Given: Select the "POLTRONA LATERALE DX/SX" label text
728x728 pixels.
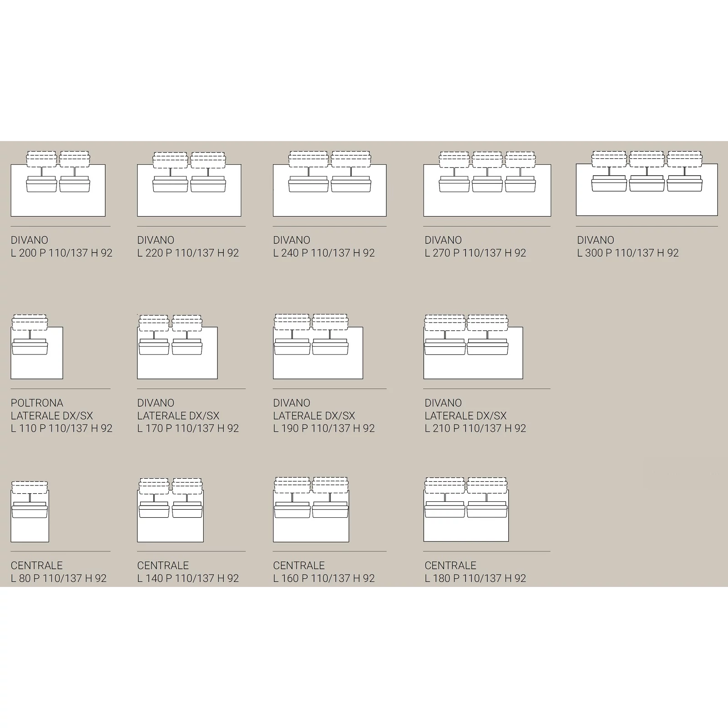Looking at the screenshot, I should click(51, 409).
